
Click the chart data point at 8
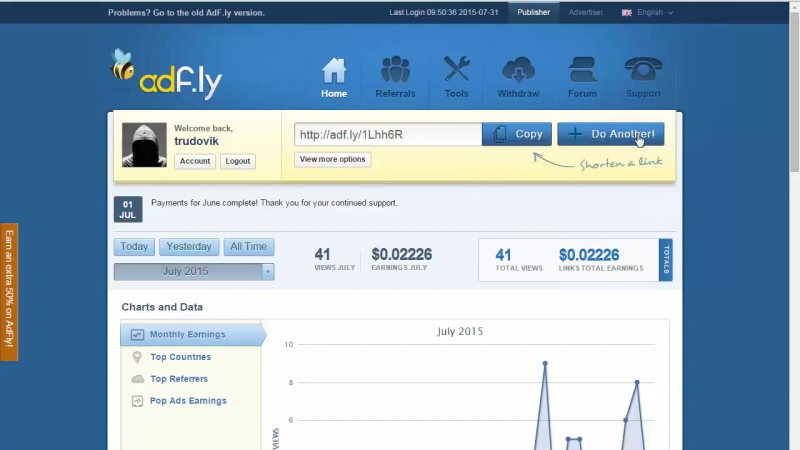pos(637,382)
